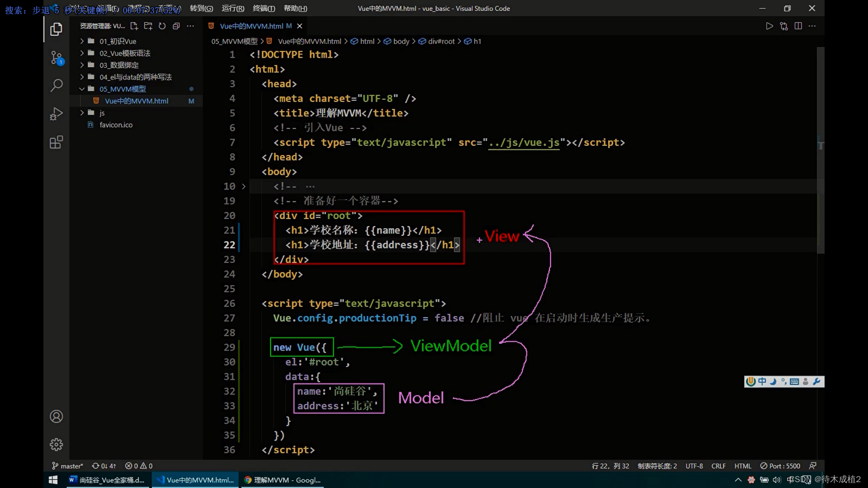The image size is (868, 488).
Task: Open errors and warnings count
Action: click(x=139, y=466)
